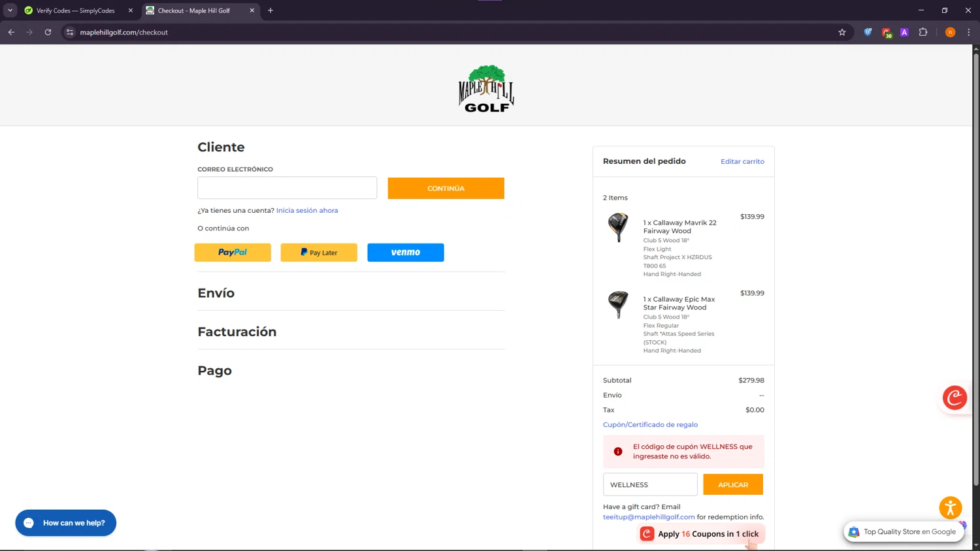View site information for maplehillgolf.com
Viewport: 980px width, 551px height.
coord(70,32)
